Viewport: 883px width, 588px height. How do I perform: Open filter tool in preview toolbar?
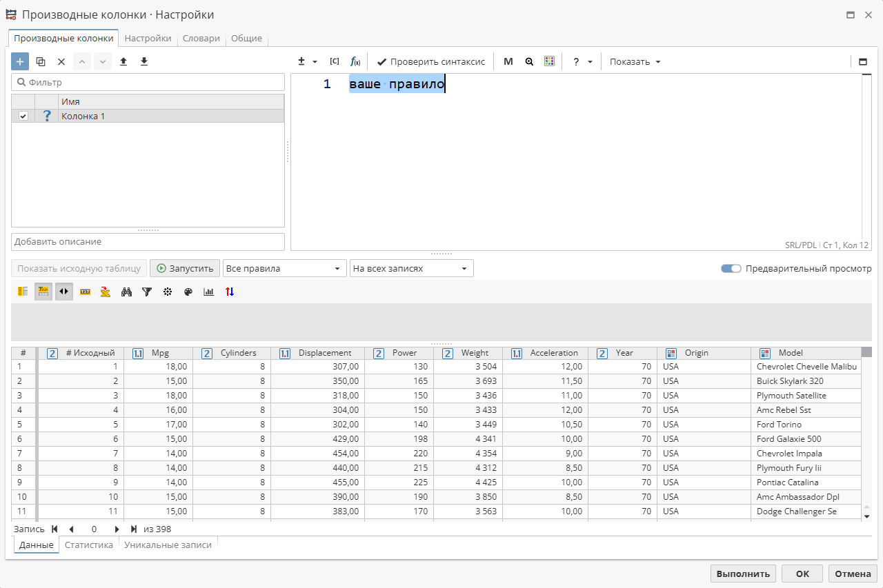click(146, 292)
